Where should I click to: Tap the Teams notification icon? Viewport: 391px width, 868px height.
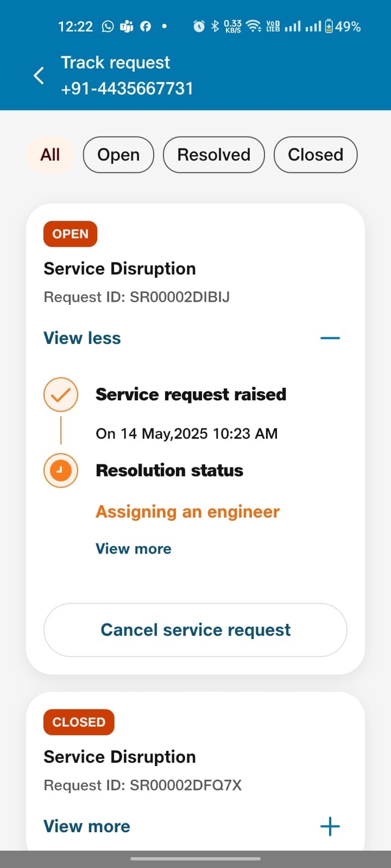[127, 26]
